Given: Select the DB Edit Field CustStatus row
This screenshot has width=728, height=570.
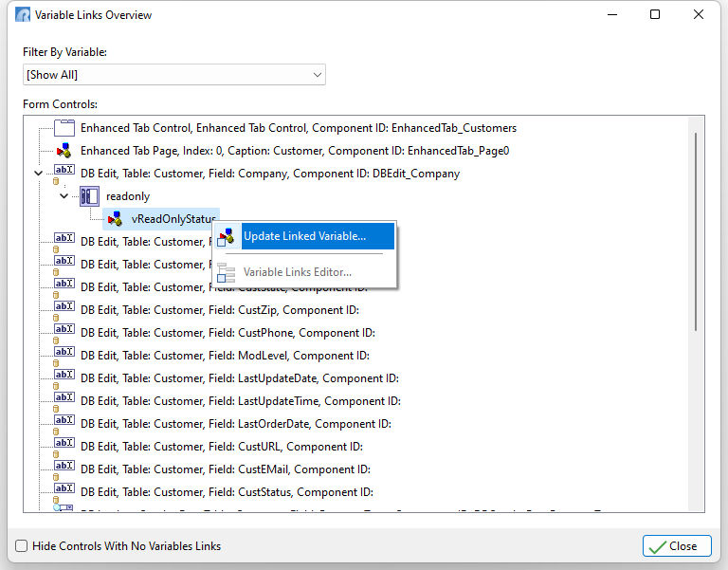Looking at the screenshot, I should point(227,492).
